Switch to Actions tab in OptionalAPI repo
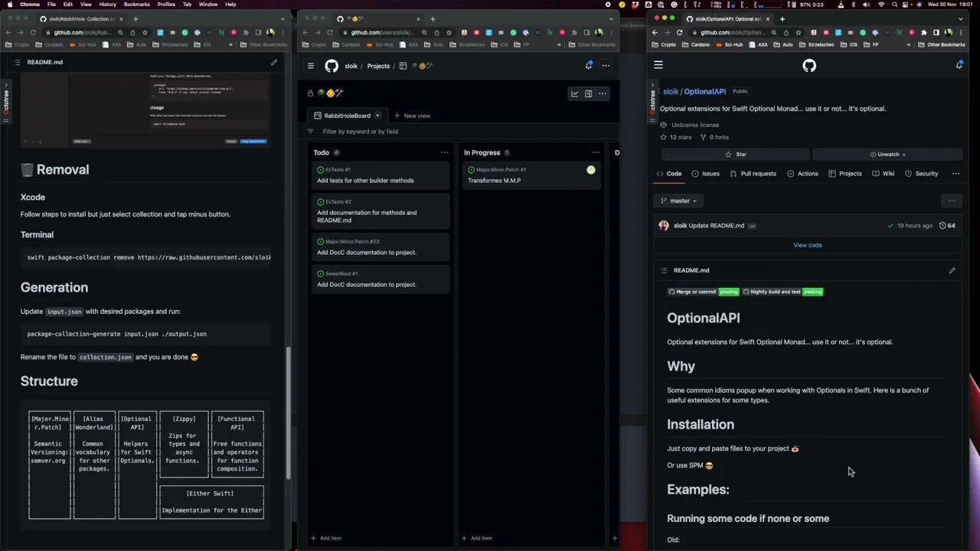Image resolution: width=980 pixels, height=551 pixels. (x=802, y=174)
